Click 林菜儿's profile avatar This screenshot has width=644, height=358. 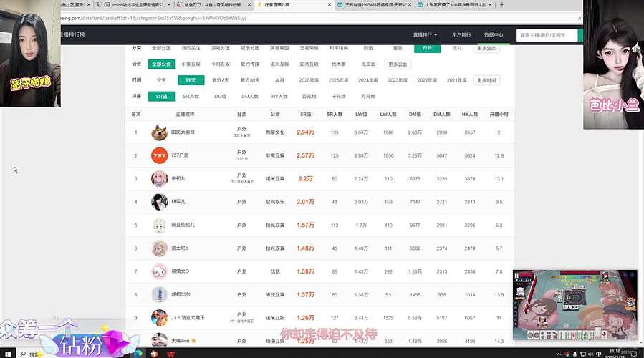(x=159, y=202)
